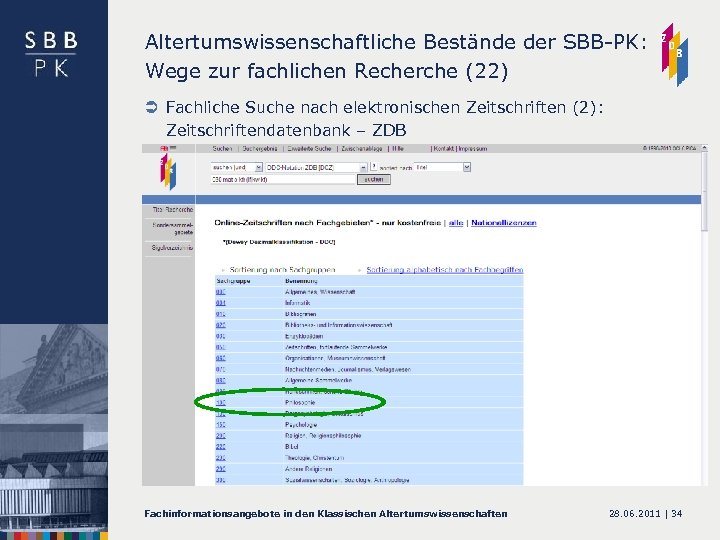Viewport: 720px width, 540px height.
Task: Click the 'alle' link next to kostenfreie
Action: [456, 223]
